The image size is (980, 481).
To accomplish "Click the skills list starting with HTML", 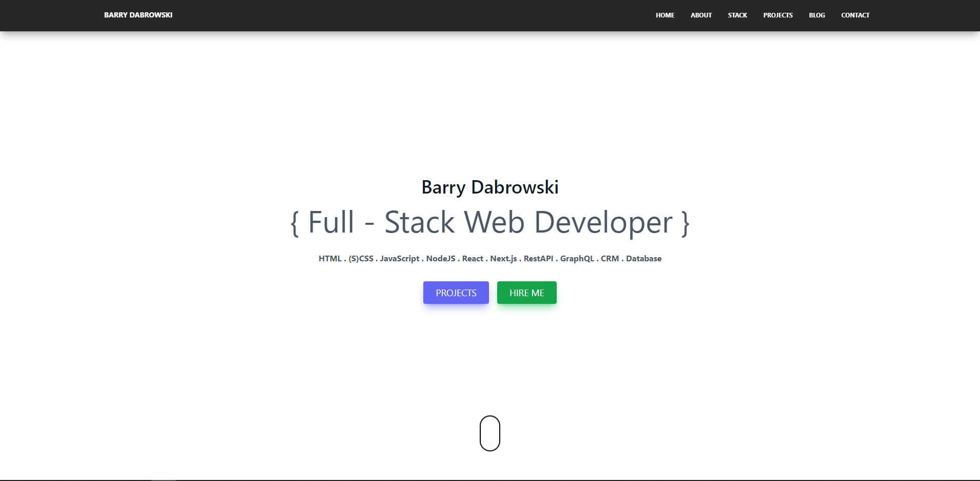I will coord(490,258).
